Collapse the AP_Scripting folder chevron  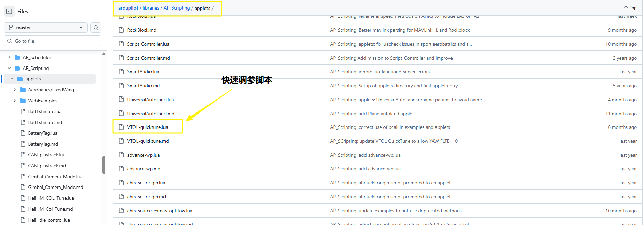tap(9, 68)
